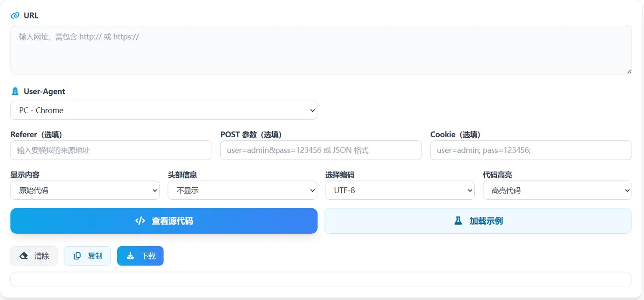
Task: Click the 加载示例 button
Action: pyautogui.click(x=477, y=221)
